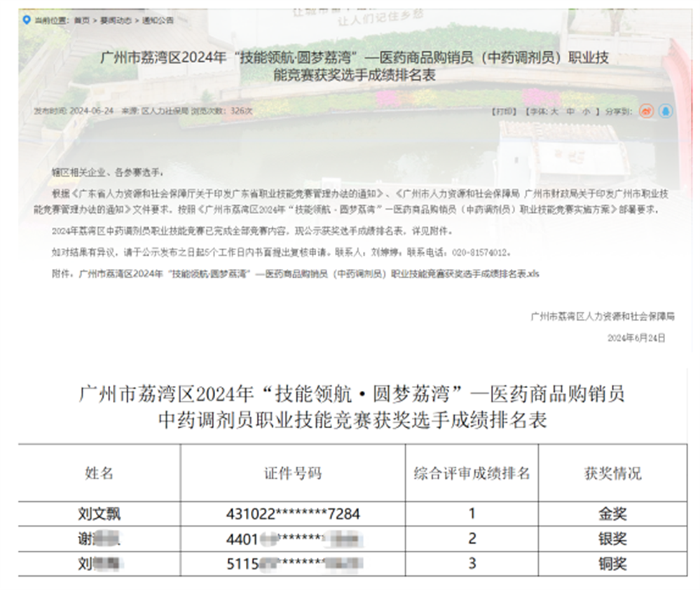Click the source text 区人力社保局

click(165, 111)
